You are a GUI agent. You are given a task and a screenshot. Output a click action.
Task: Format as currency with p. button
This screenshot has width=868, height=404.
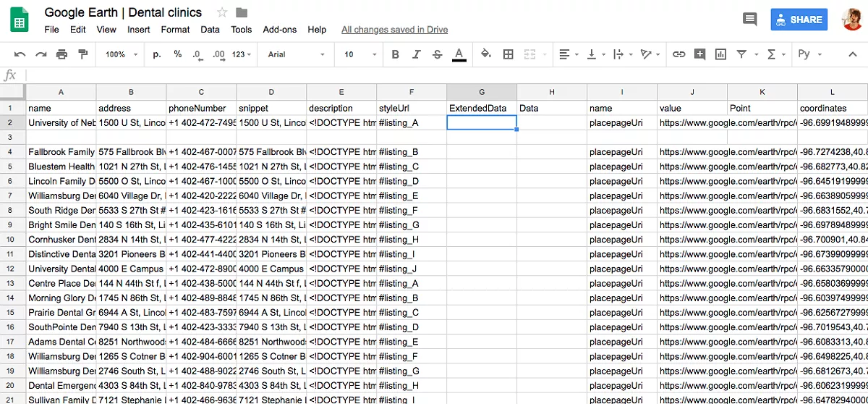tap(157, 54)
